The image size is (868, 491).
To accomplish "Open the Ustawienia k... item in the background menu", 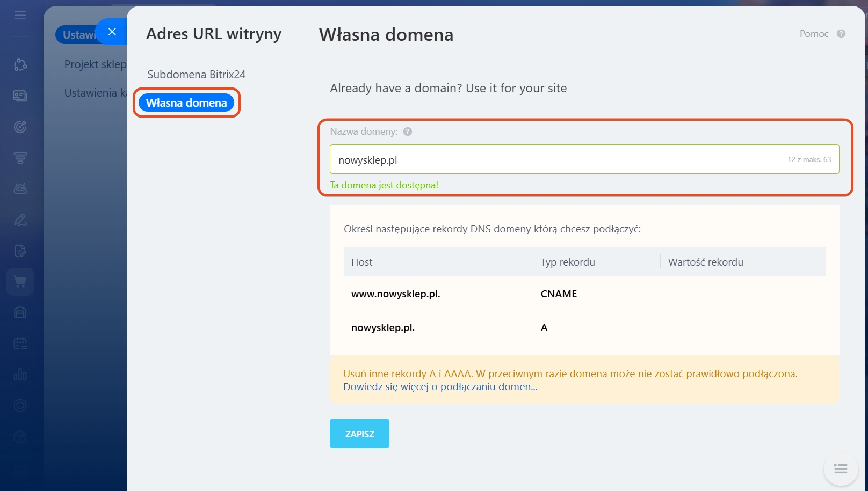I will click(x=95, y=93).
